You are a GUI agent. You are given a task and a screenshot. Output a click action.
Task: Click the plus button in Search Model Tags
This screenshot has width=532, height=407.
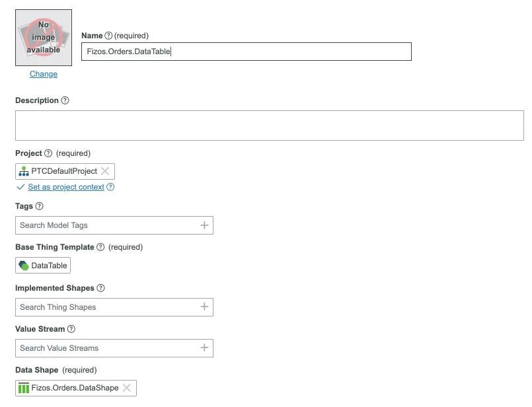(x=206, y=225)
